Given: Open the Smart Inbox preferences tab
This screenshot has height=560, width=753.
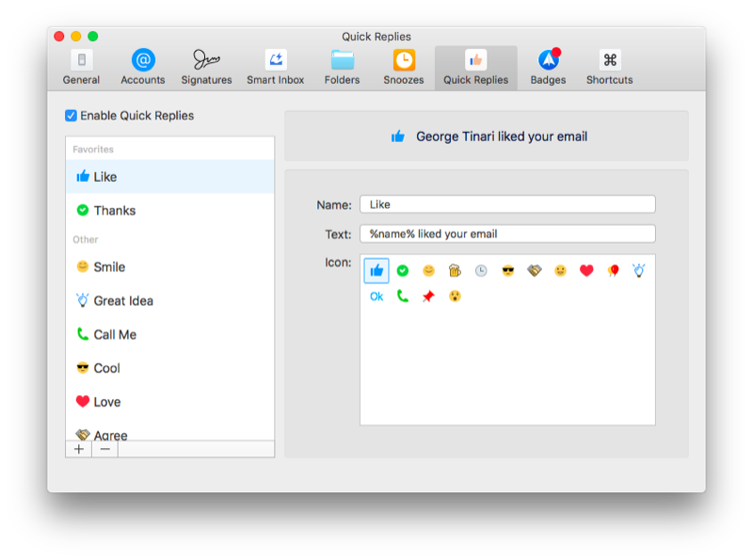Looking at the screenshot, I should [276, 68].
